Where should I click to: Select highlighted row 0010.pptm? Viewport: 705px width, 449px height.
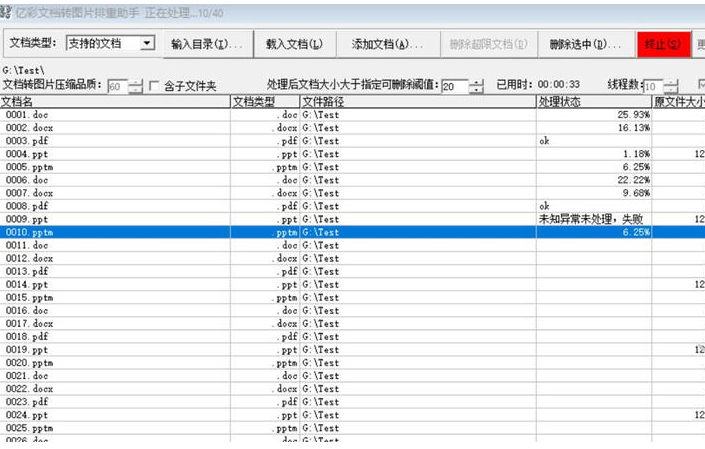click(352, 232)
